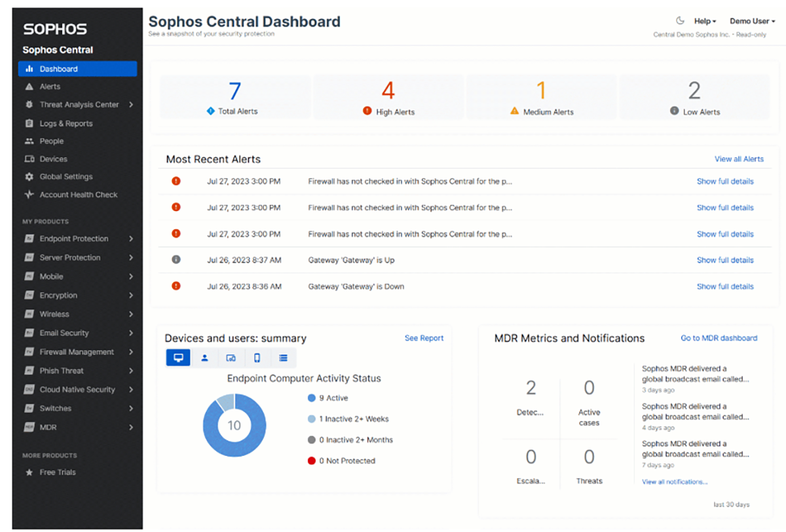Click the red High Alerts indicator icon
This screenshot has width=786, height=532.
[x=367, y=111]
